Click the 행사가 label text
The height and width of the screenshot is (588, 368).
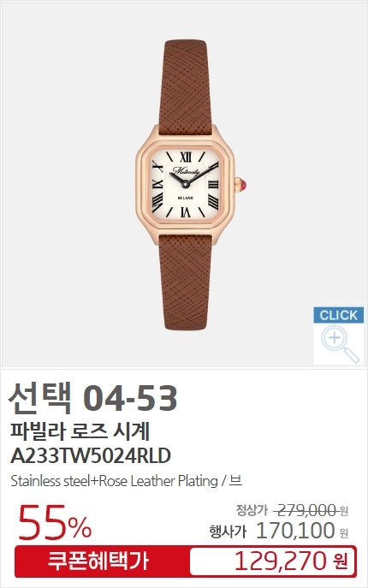pyautogui.click(x=228, y=532)
